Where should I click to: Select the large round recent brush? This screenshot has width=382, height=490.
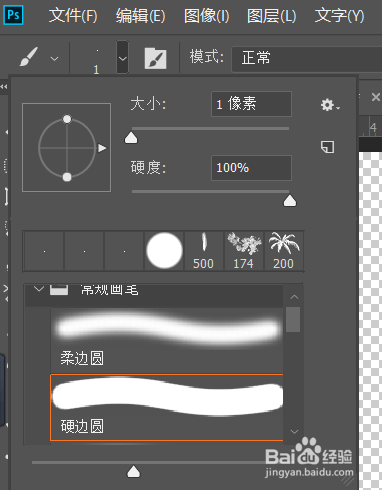click(x=164, y=251)
